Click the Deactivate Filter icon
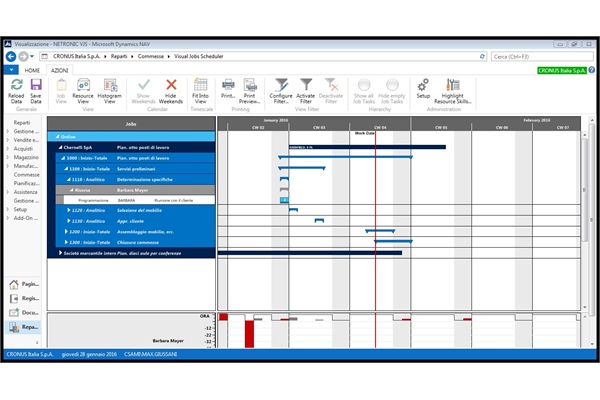600x400 pixels. (x=331, y=85)
